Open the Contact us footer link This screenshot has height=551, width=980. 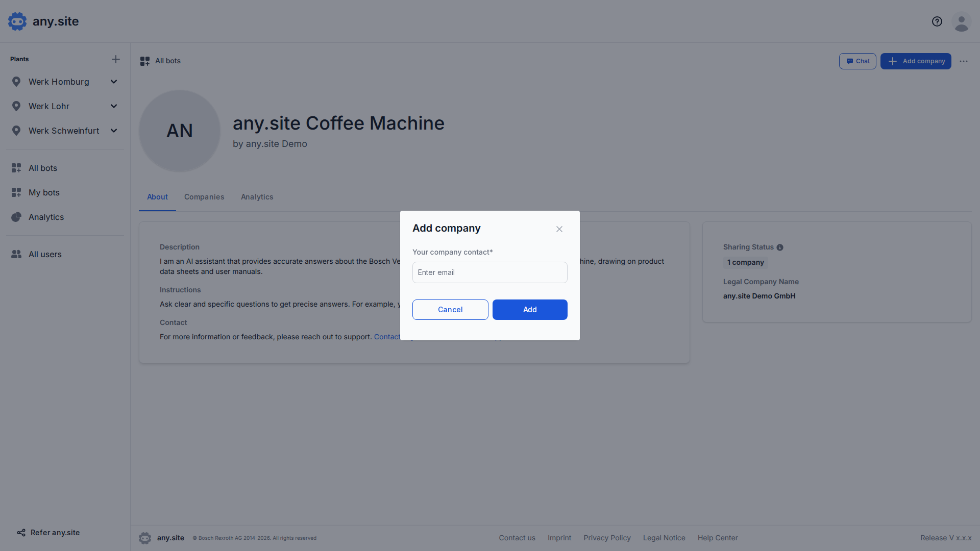pyautogui.click(x=517, y=538)
